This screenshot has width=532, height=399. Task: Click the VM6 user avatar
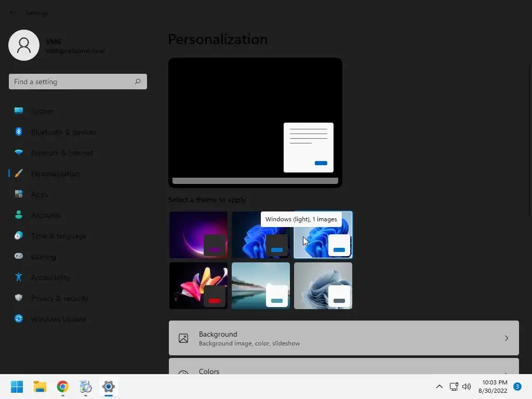point(24,45)
